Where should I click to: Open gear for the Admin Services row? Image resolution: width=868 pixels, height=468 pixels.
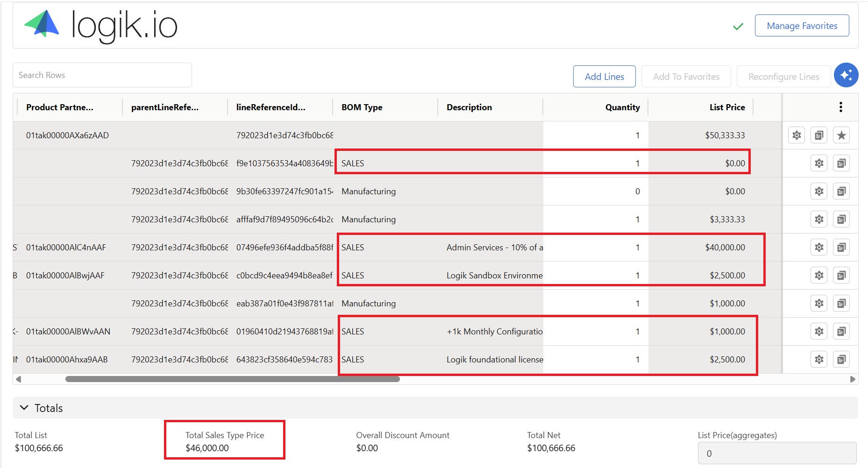pos(819,248)
